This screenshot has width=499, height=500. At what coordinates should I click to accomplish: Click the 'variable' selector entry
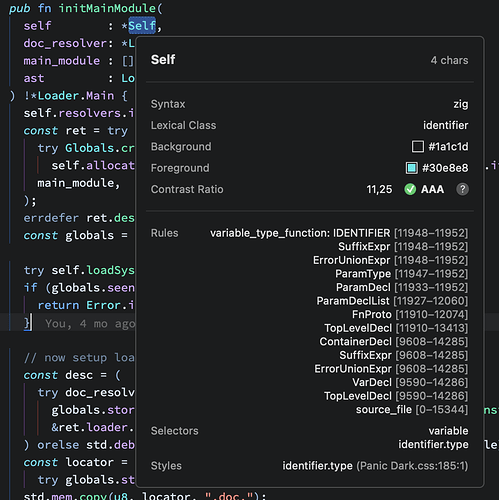point(448,431)
